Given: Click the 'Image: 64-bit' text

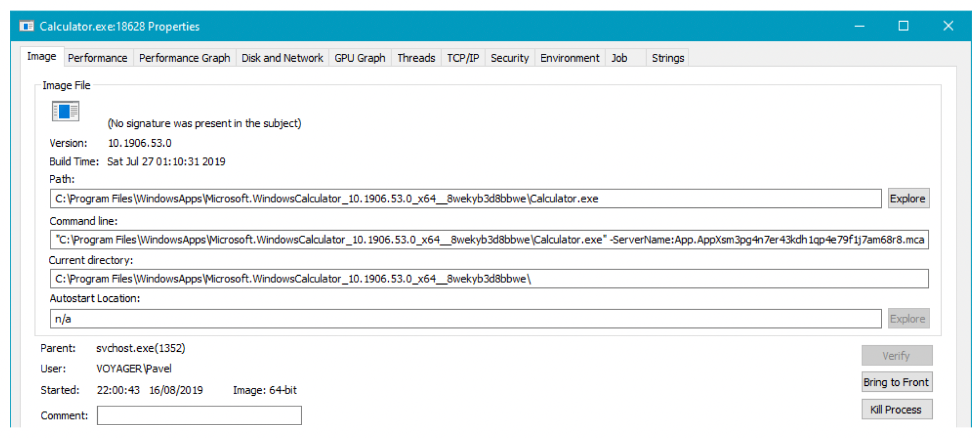Looking at the screenshot, I should 265,390.
